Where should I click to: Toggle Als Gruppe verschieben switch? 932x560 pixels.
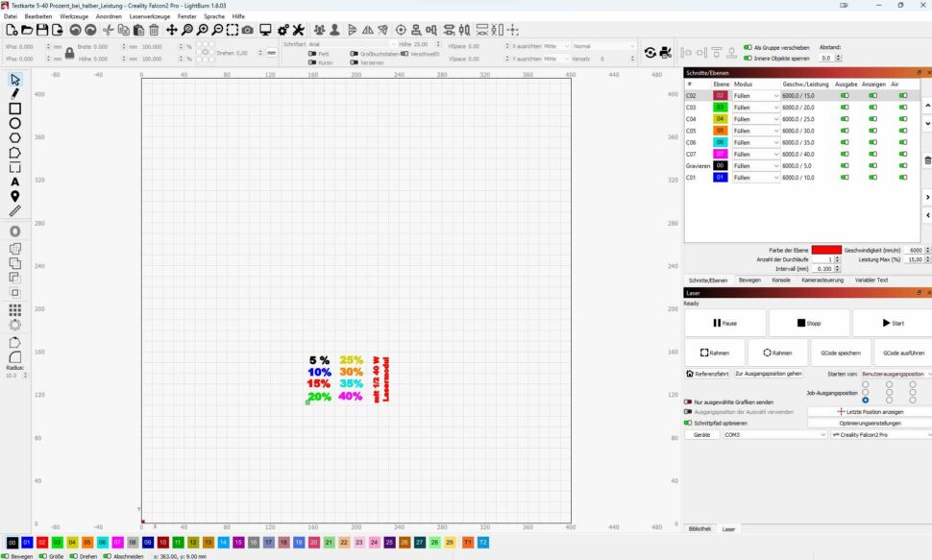click(x=748, y=47)
